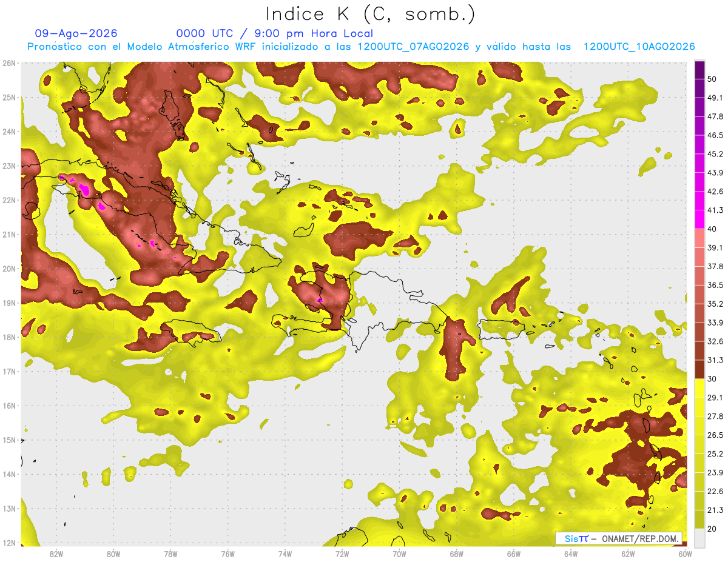Image resolution: width=728 pixels, height=562 pixels.
Task: Click the color bar value "27.8"
Action: [715, 416]
